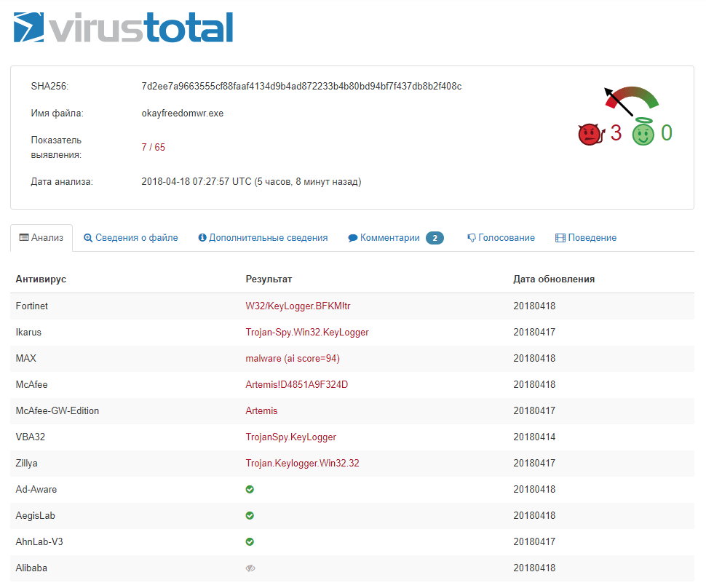Click the speech bubble icon beside Комментарии

tap(352, 238)
